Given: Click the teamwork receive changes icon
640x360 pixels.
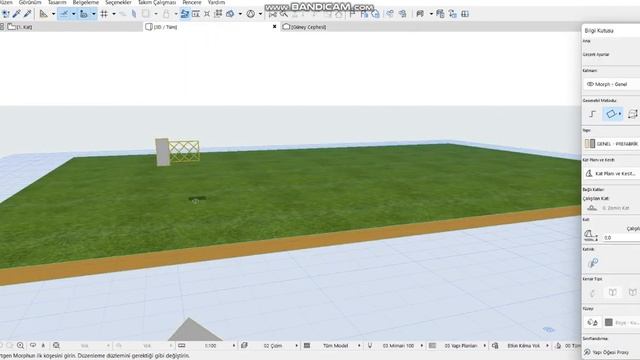Looking at the screenshot, I should click(x=402, y=14).
